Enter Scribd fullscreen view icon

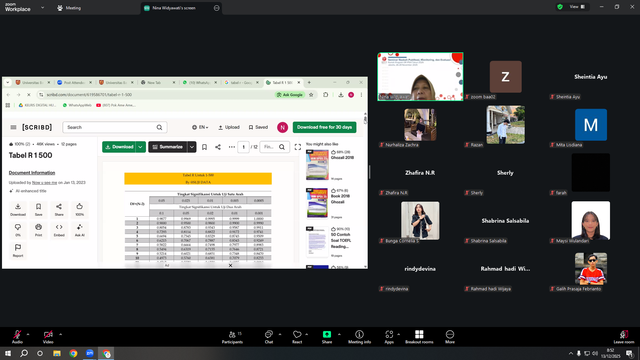pos(298,147)
